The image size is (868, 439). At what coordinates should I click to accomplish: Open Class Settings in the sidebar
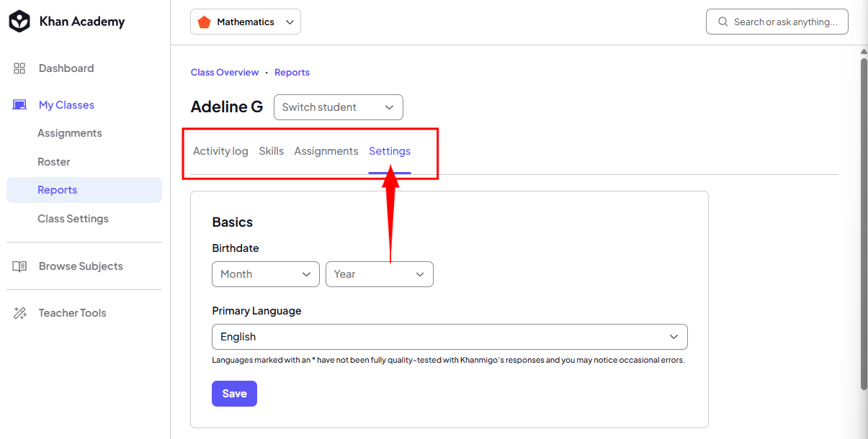[x=73, y=219]
